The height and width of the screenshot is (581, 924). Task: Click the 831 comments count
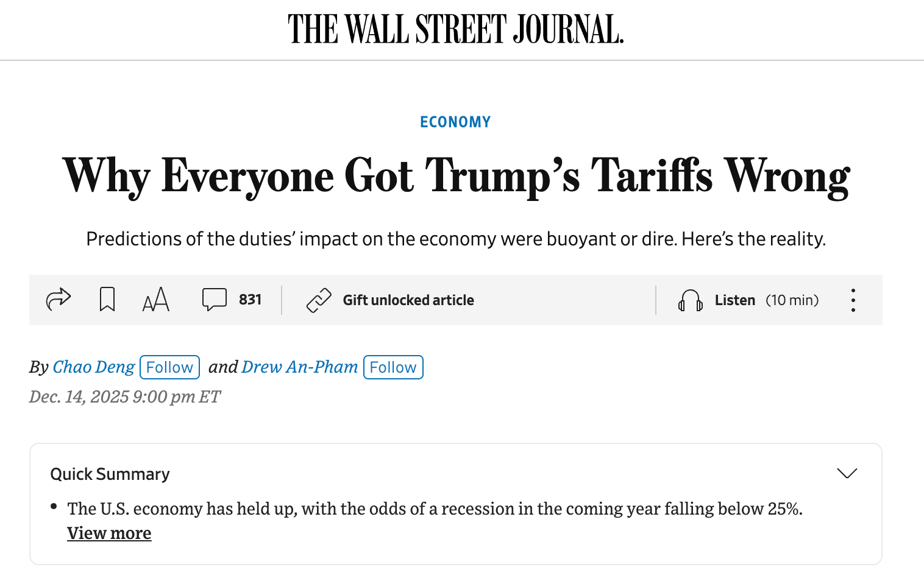[x=250, y=300]
